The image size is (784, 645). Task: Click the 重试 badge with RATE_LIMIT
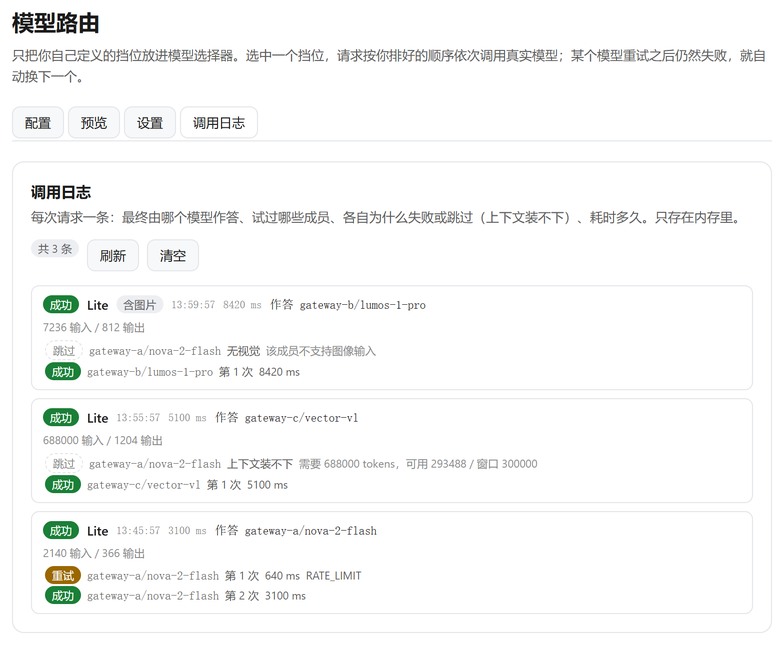63,576
